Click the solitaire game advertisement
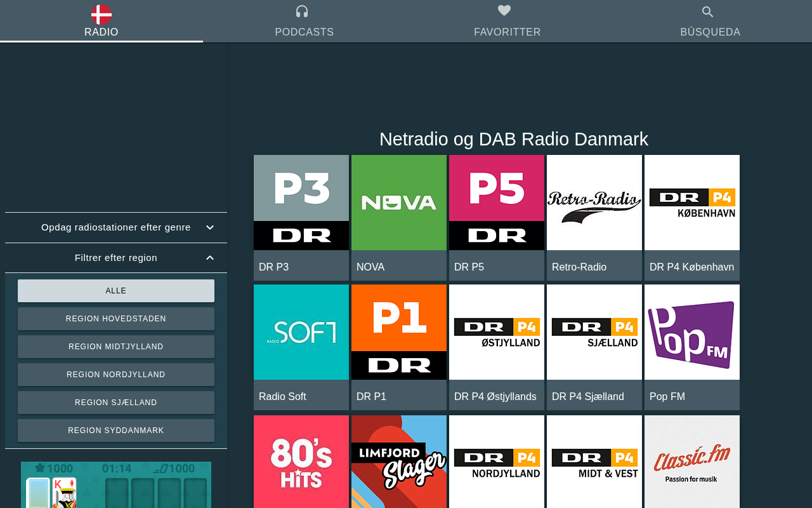This screenshot has height=508, width=812. pos(116,485)
